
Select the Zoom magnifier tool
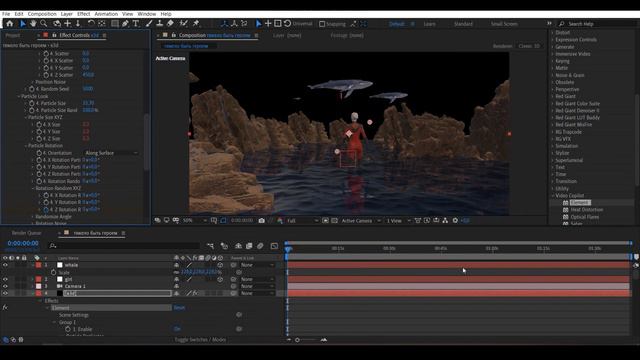tap(44, 24)
